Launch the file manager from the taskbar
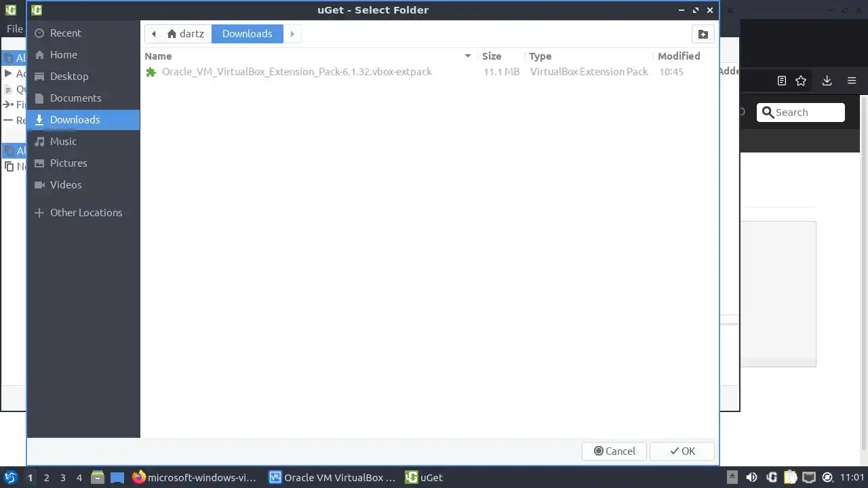 tap(98, 478)
